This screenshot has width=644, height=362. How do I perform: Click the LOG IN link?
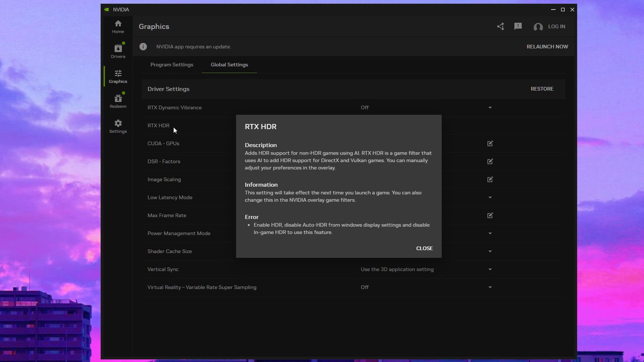[556, 26]
